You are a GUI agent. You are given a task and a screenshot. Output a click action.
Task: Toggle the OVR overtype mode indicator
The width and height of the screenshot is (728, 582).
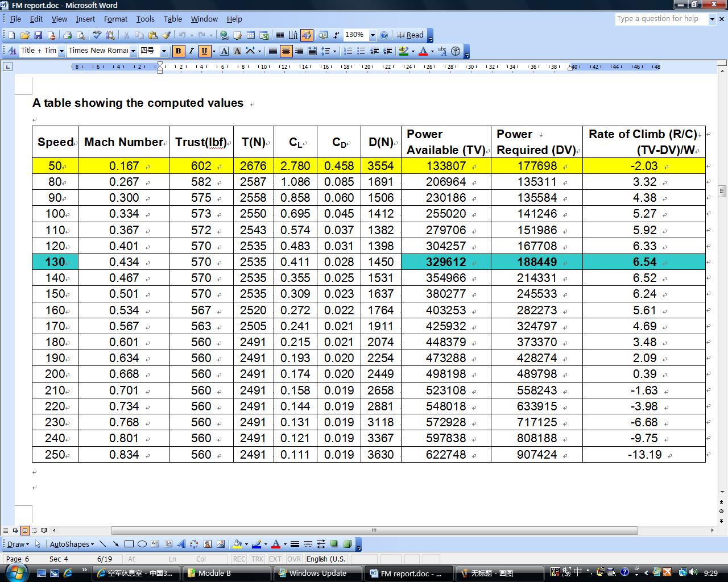click(x=294, y=559)
